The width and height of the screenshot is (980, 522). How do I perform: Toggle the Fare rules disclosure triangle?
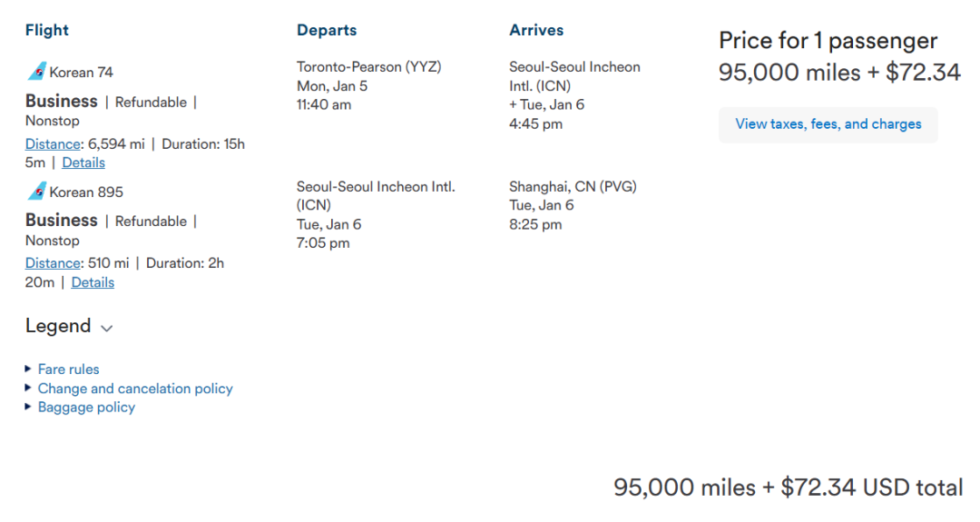[x=29, y=369]
